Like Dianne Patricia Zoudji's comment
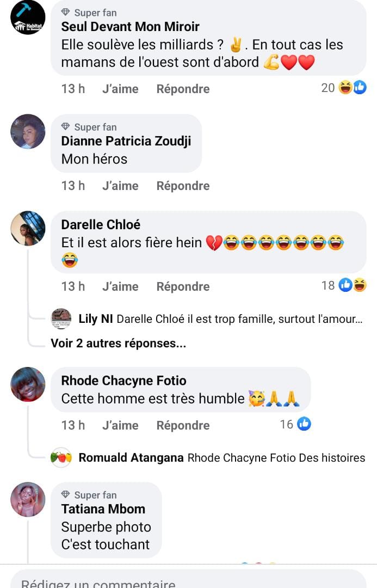 [120, 186]
